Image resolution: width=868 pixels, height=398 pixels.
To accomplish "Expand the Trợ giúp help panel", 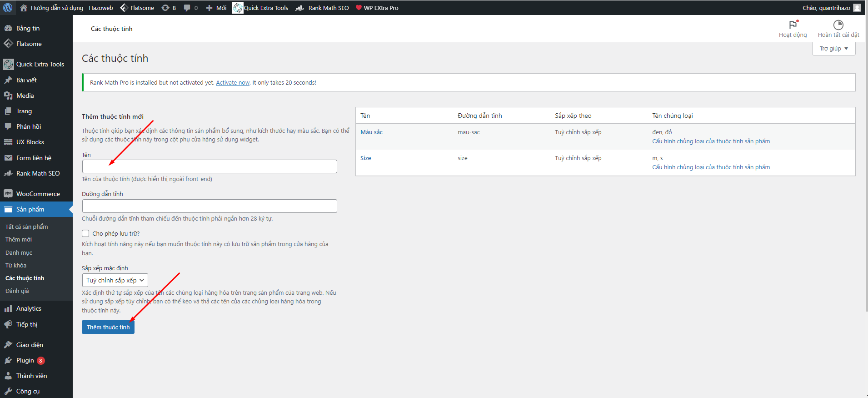I will [x=833, y=49].
